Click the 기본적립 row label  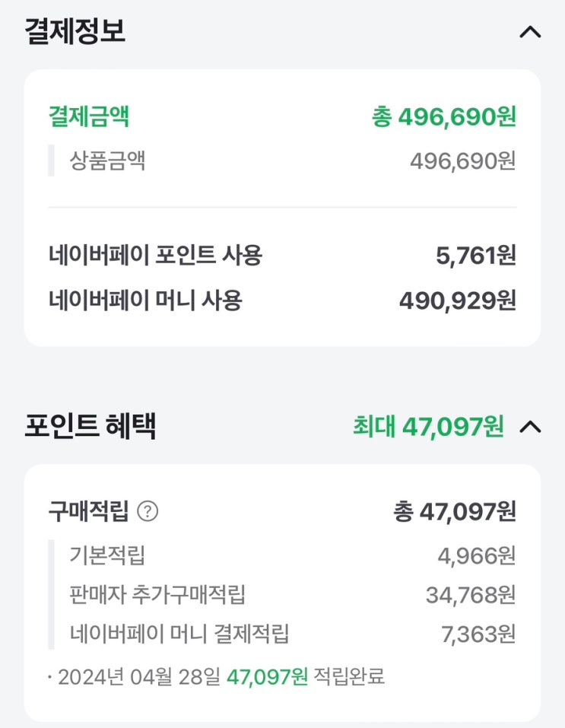[x=107, y=555]
